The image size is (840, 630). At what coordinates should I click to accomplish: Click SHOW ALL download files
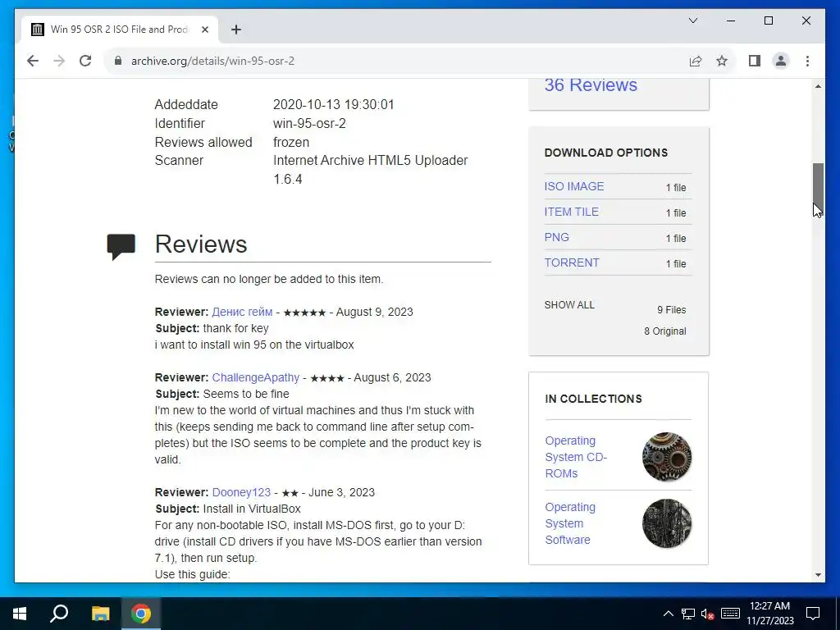[x=569, y=305]
